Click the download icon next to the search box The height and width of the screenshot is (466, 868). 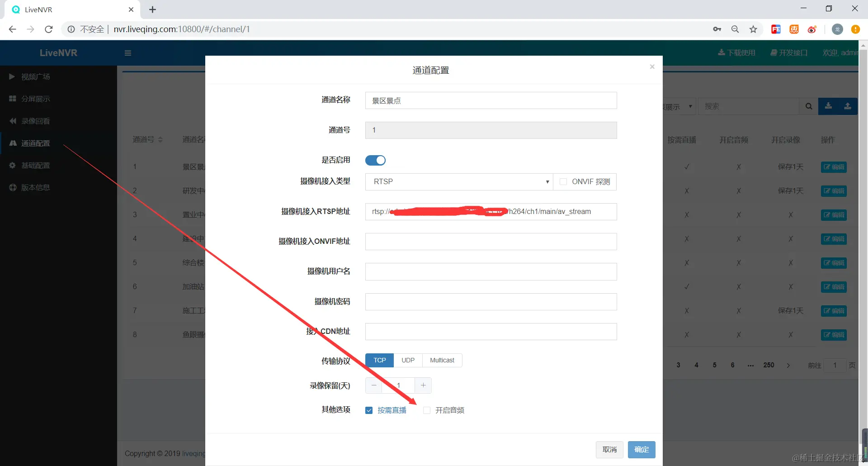tap(828, 106)
